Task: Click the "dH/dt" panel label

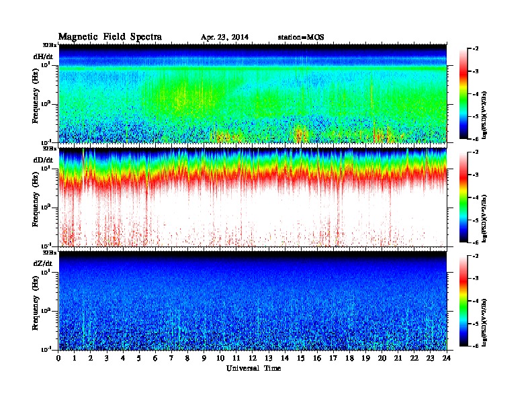Action: pyautogui.click(x=43, y=56)
